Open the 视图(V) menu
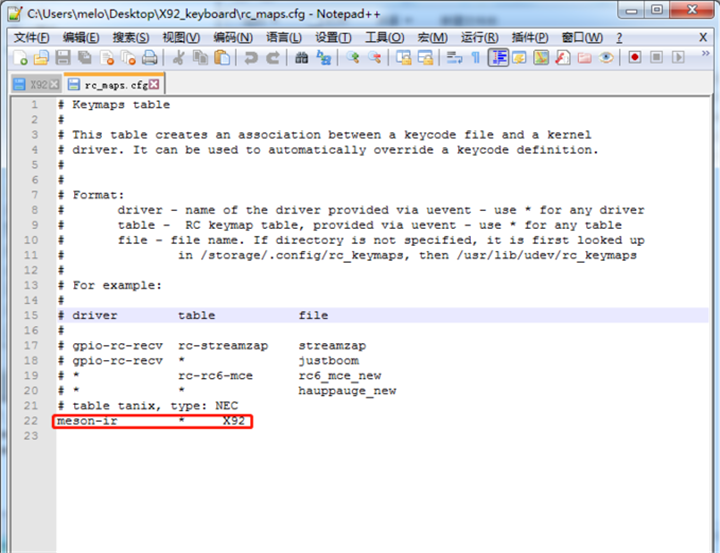720x553 pixels. (181, 38)
